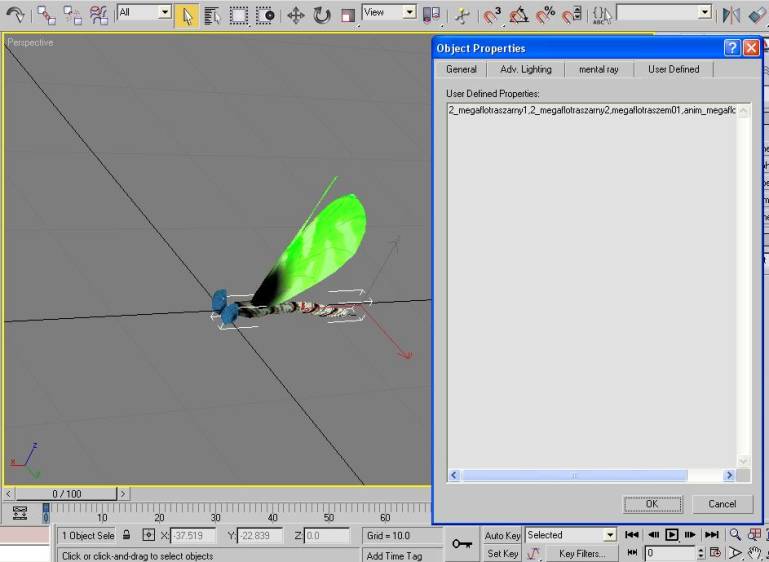Click the Mirror tool icon

pyautogui.click(x=731, y=15)
